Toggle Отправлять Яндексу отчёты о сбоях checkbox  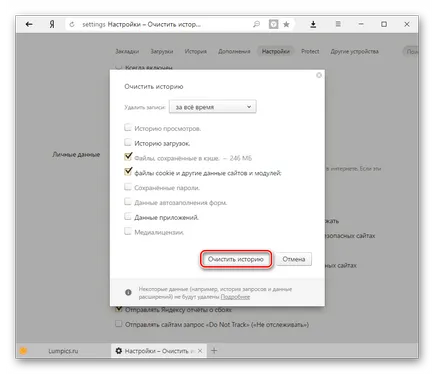tap(118, 309)
